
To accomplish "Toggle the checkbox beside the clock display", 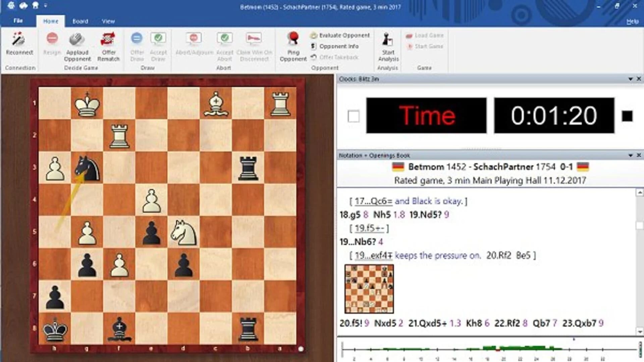I will pos(353,117).
